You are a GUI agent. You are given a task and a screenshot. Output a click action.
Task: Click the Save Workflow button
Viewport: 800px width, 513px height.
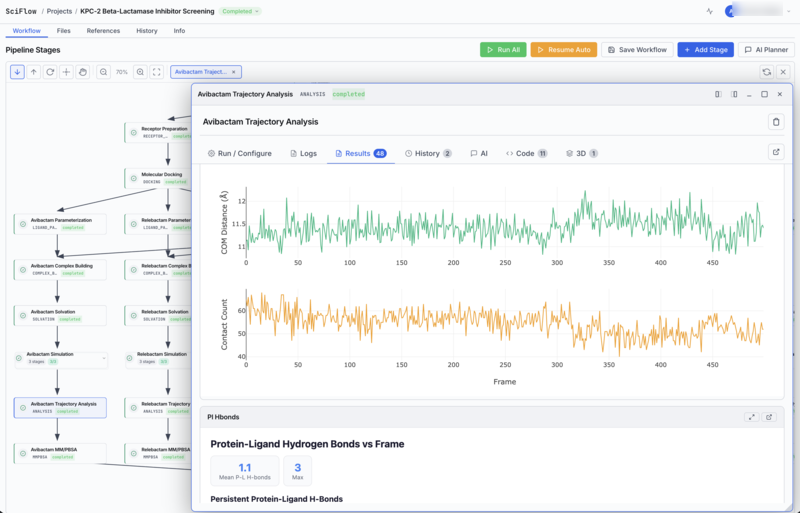636,49
